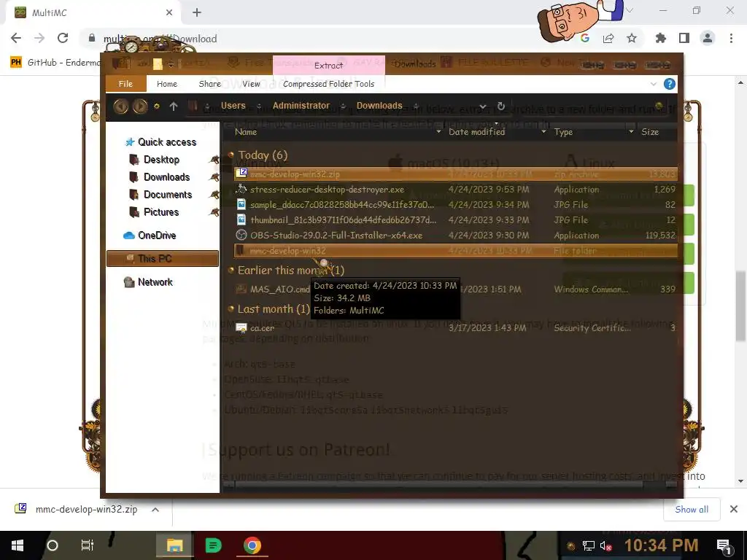Open the View ribbon tab
747x560 pixels.
[251, 84]
